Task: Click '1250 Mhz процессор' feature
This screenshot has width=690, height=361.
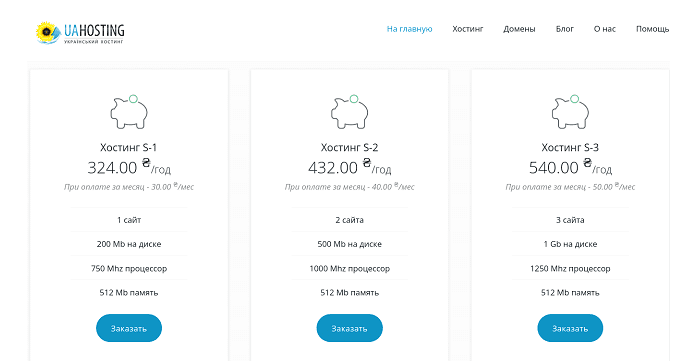Action: [x=570, y=268]
